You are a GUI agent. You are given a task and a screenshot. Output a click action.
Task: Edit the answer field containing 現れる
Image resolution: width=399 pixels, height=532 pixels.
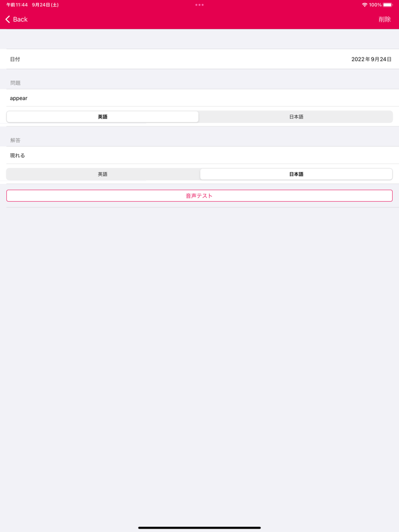[x=199, y=155]
